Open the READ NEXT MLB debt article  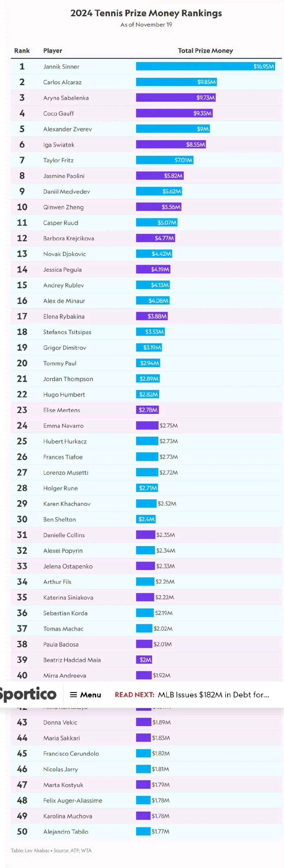pyautogui.click(x=192, y=694)
